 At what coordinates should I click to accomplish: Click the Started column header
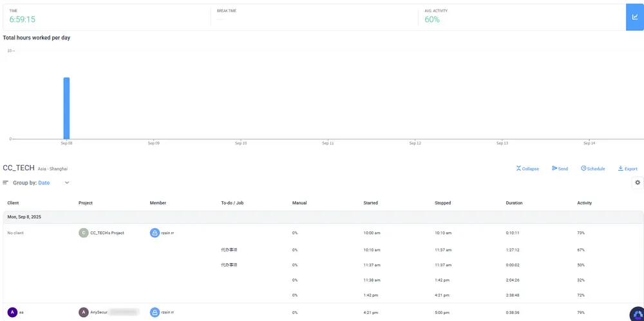370,203
